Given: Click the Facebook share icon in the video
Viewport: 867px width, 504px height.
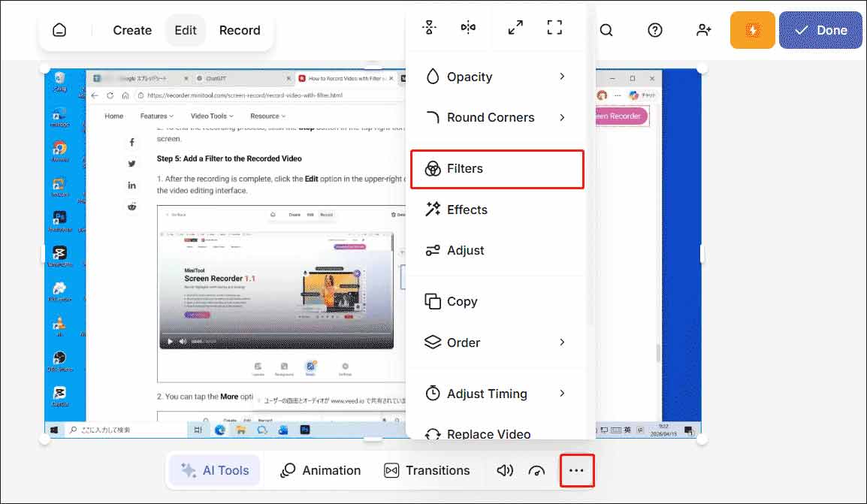Looking at the screenshot, I should point(131,143).
